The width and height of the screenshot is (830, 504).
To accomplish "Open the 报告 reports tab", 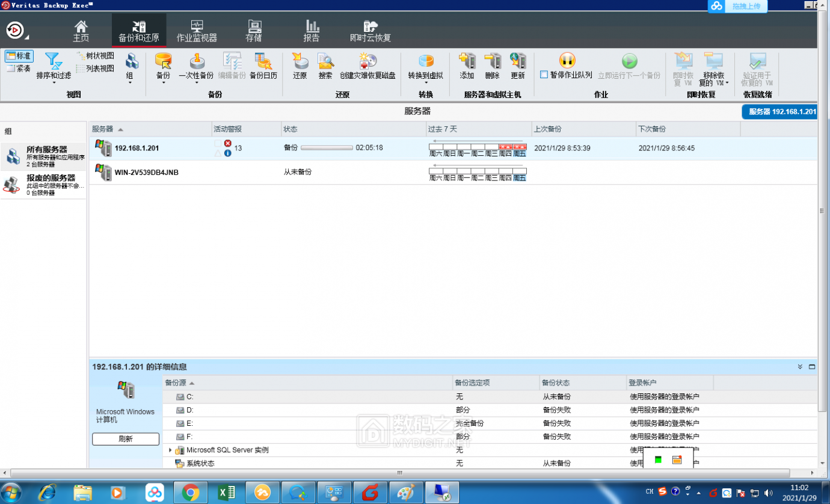I will click(312, 31).
